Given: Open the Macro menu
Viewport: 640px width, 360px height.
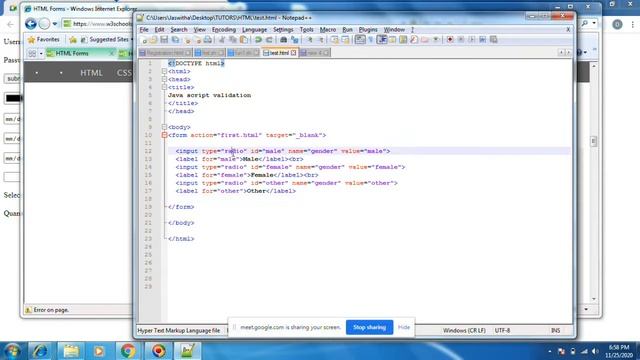Looking at the screenshot, I should [328, 30].
